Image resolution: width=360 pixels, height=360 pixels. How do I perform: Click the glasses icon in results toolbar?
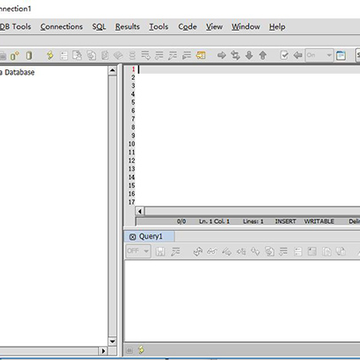(x=212, y=252)
